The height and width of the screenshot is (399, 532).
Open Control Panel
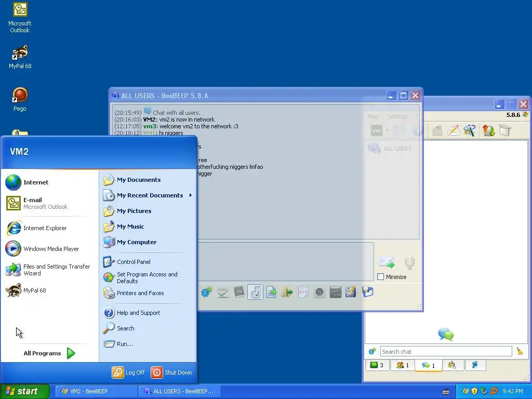pyautogui.click(x=148, y=262)
